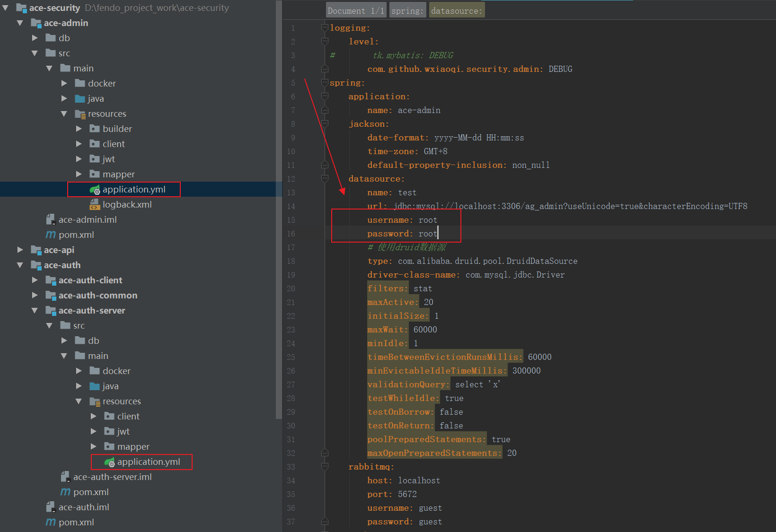This screenshot has width=776, height=532.
Task: Expand the ace-auth-client module arrow
Action: coord(35,280)
